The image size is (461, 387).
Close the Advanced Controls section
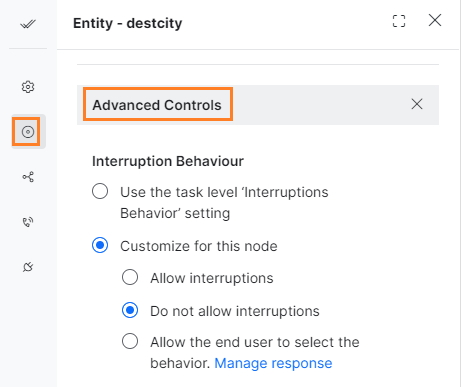(x=417, y=104)
